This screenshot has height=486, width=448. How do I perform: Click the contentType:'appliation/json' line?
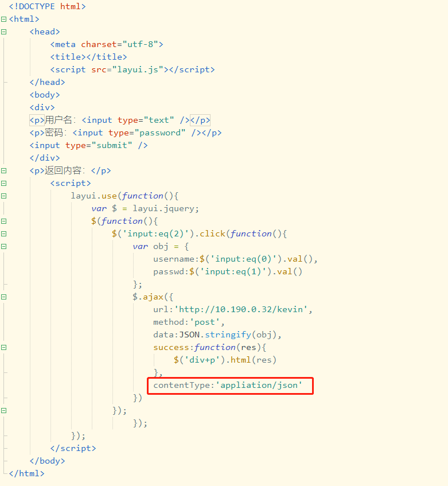[x=228, y=385]
